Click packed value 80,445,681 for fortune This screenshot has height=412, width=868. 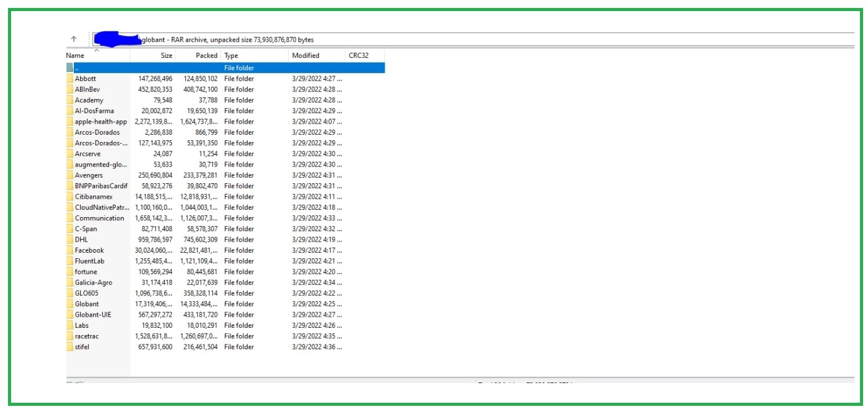[203, 272]
